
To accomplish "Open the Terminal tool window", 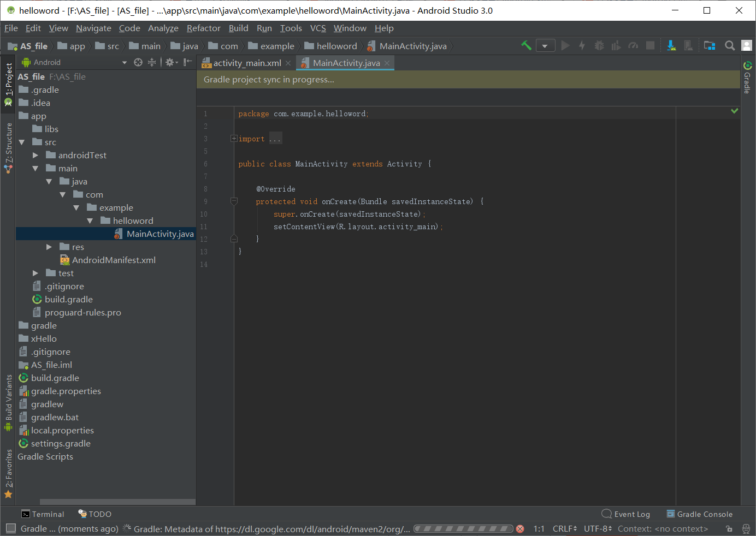I will [x=43, y=514].
